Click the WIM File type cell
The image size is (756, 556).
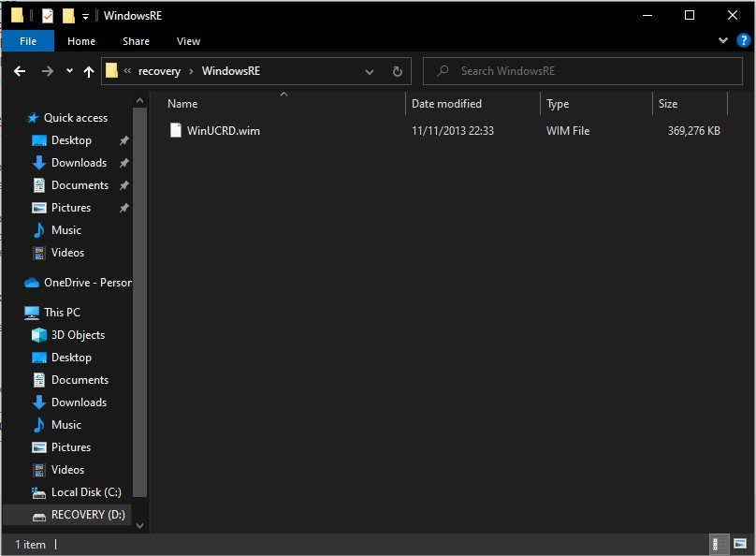568,131
